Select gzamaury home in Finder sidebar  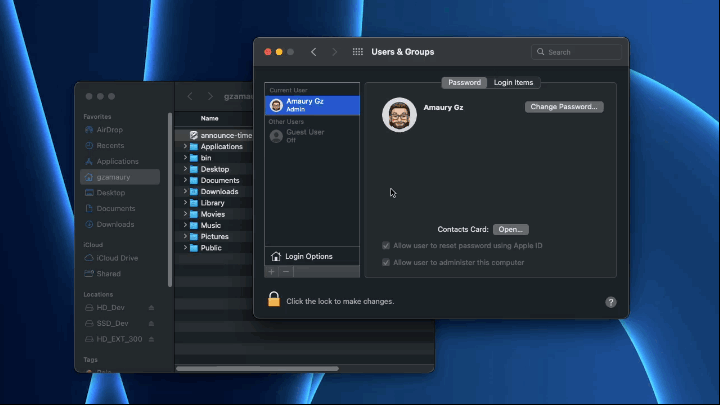(120, 177)
